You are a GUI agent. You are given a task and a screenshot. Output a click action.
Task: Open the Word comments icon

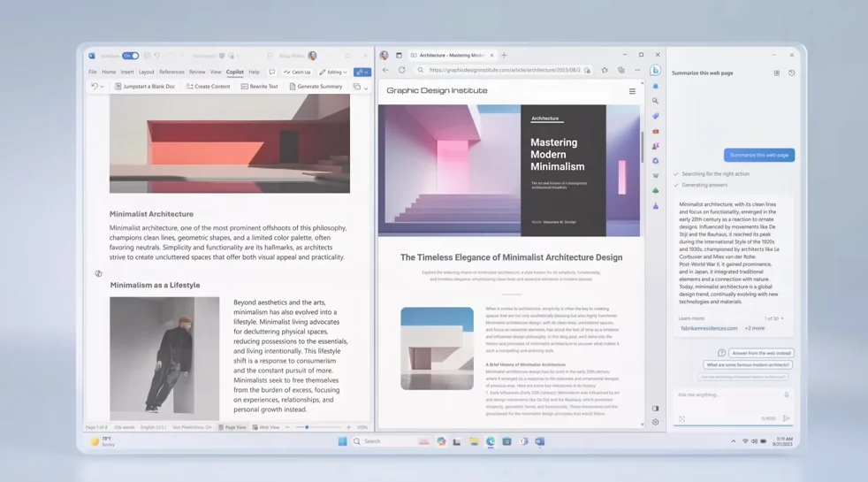(x=272, y=73)
